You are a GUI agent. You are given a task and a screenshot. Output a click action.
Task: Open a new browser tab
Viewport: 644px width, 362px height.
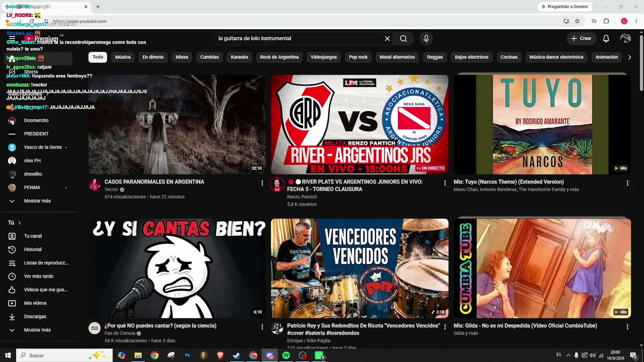[x=98, y=7]
